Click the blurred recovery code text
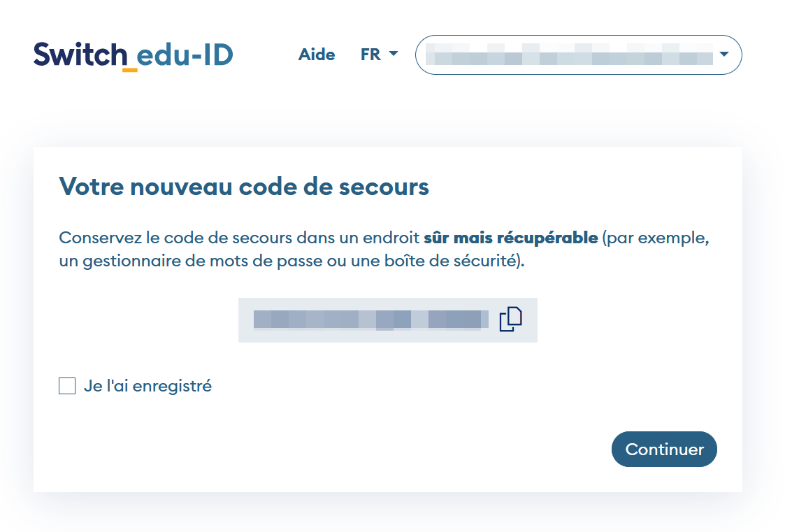785x532 pixels. 370,319
